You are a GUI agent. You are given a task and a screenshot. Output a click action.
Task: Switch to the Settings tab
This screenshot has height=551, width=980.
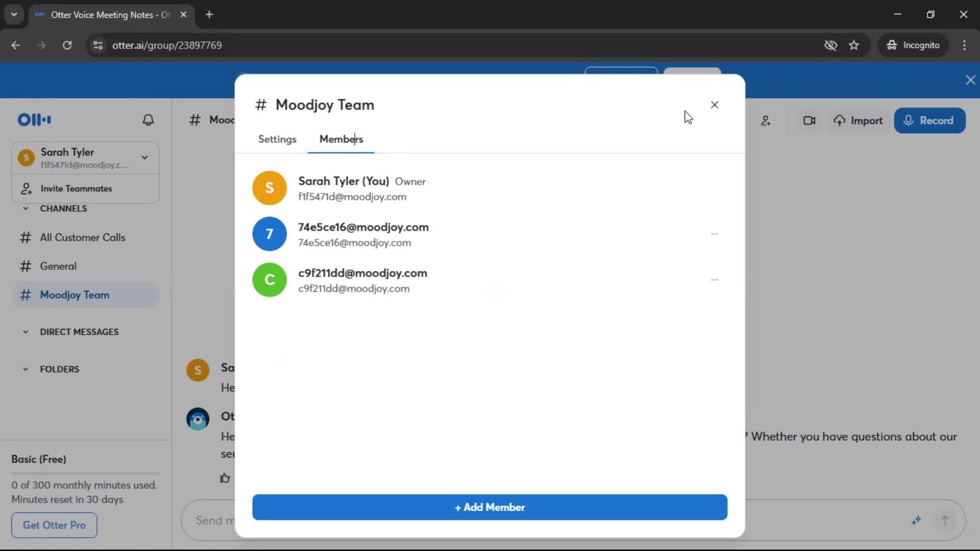tap(277, 139)
